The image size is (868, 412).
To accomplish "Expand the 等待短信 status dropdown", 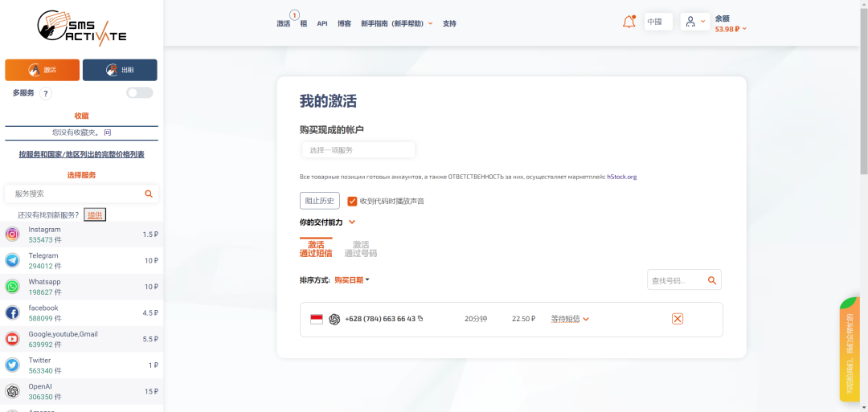I will pyautogui.click(x=570, y=319).
